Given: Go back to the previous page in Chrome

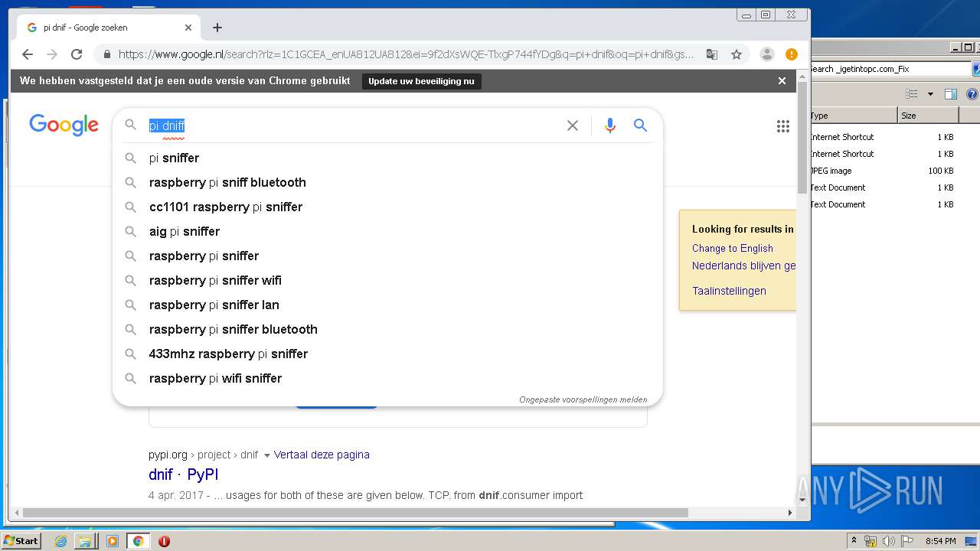Looking at the screenshot, I should 28,54.
